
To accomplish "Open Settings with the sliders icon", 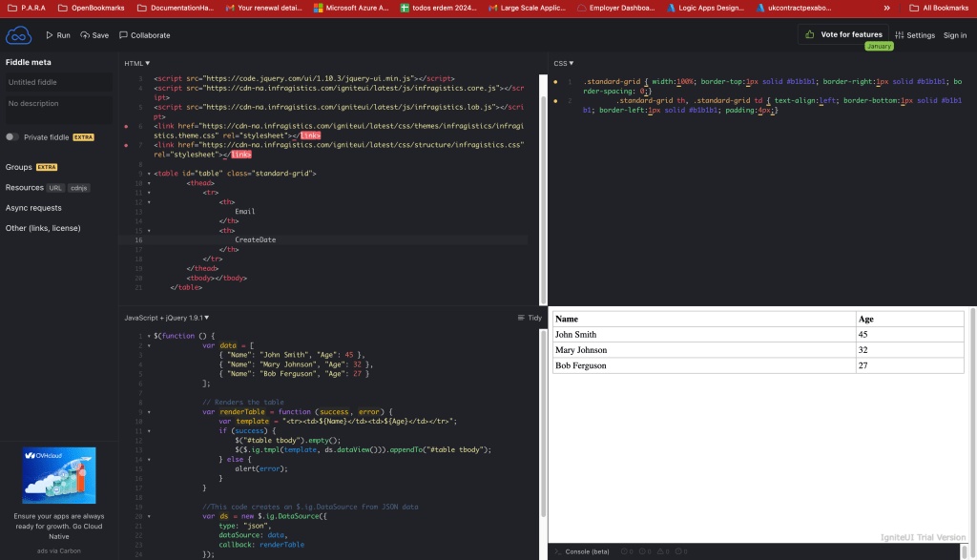I will [915, 35].
